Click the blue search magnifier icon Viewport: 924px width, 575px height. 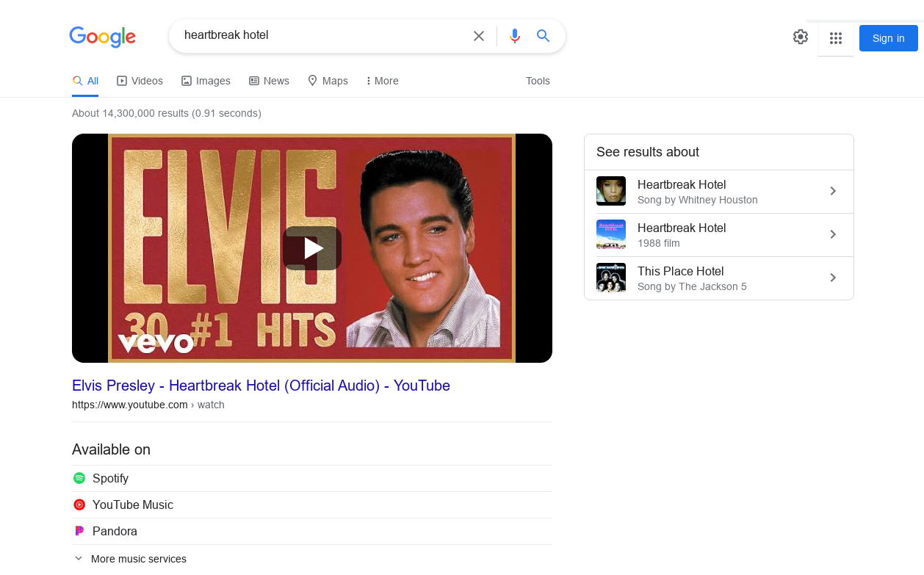(544, 36)
